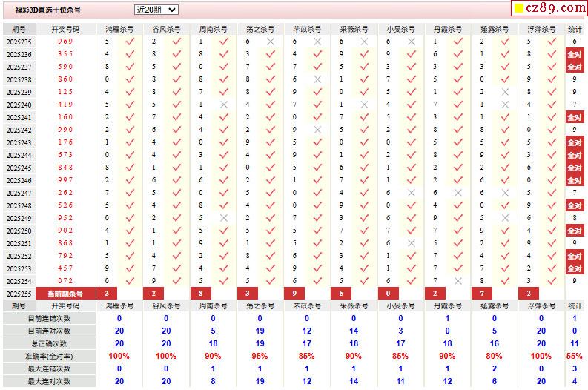Select 周南 current kill number 8 box

201,294
